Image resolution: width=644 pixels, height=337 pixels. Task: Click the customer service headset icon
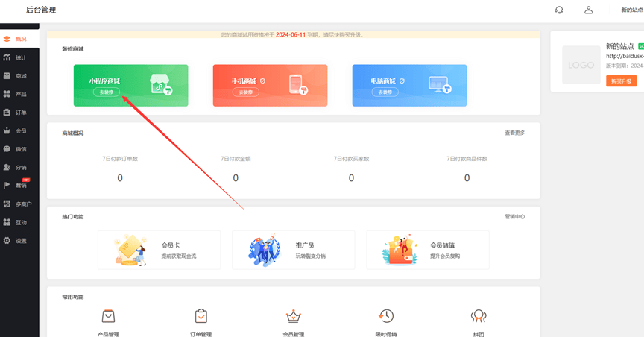[559, 10]
